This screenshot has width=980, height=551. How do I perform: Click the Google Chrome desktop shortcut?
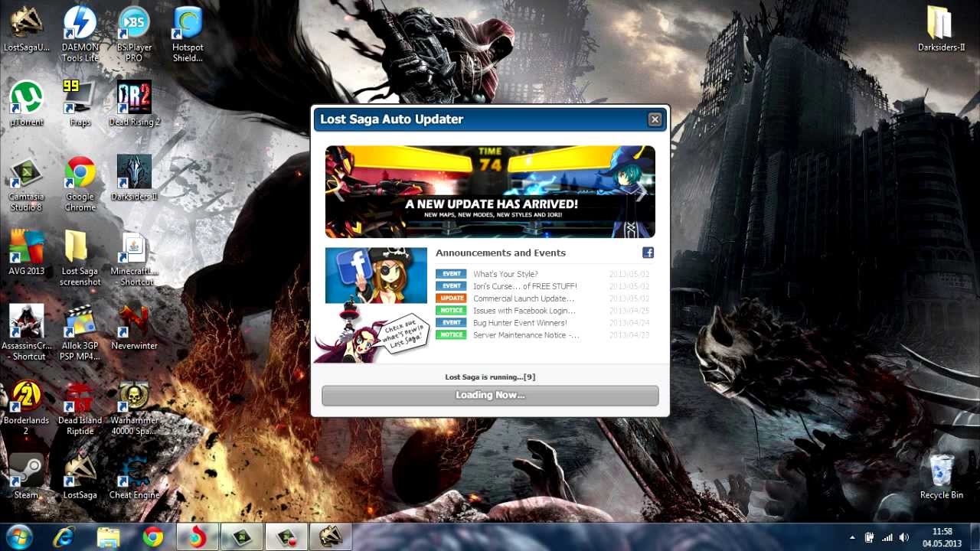click(x=80, y=184)
